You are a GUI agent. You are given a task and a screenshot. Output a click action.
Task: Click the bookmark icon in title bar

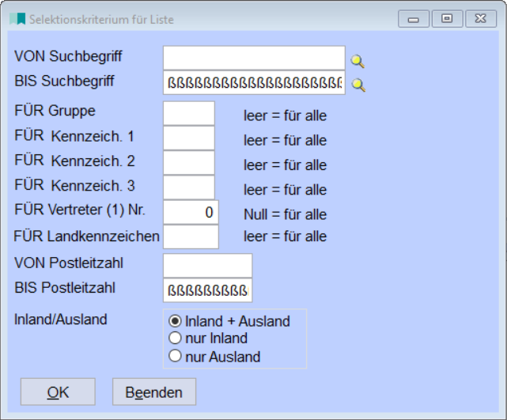[17, 19]
